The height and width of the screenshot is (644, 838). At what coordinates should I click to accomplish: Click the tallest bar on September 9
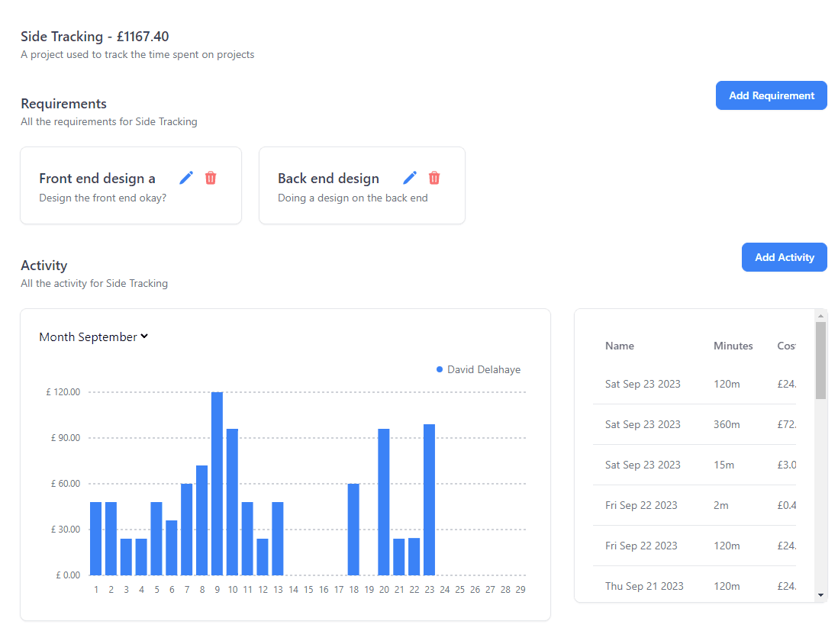(x=216, y=481)
